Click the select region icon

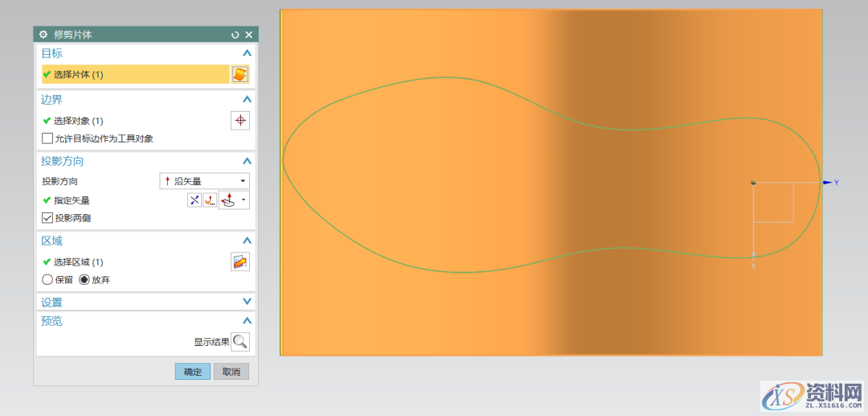(x=240, y=262)
